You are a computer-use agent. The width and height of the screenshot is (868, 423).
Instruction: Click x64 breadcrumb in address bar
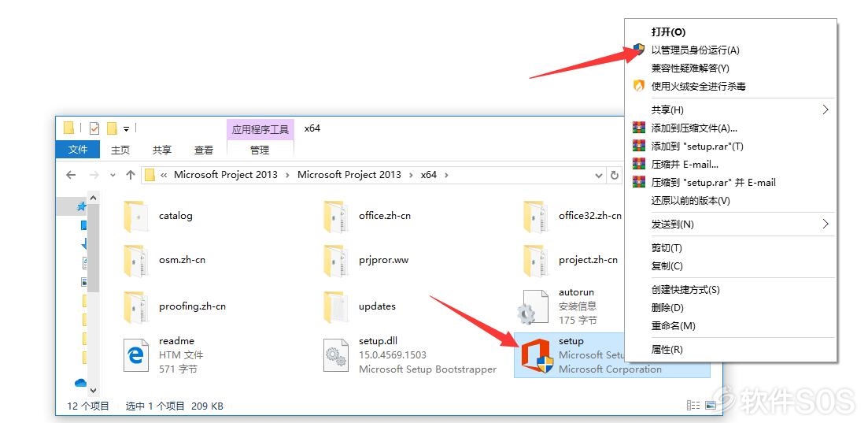coord(429,175)
